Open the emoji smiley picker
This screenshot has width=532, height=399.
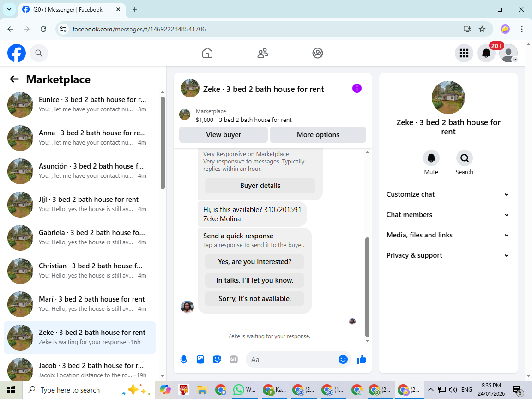[x=343, y=359]
